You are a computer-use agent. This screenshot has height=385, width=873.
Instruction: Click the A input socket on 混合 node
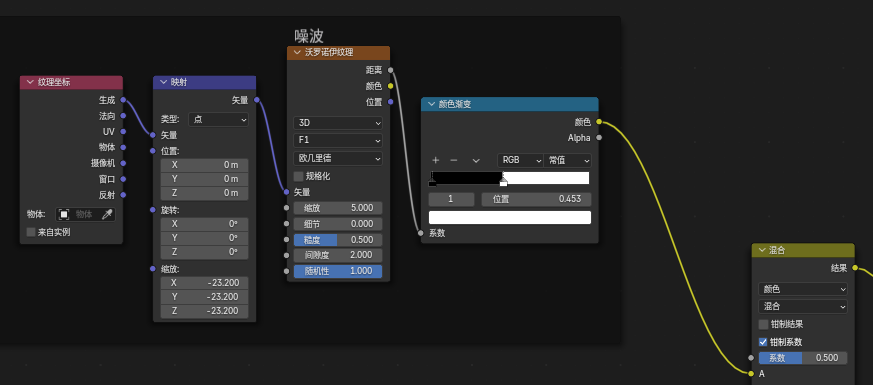click(752, 373)
